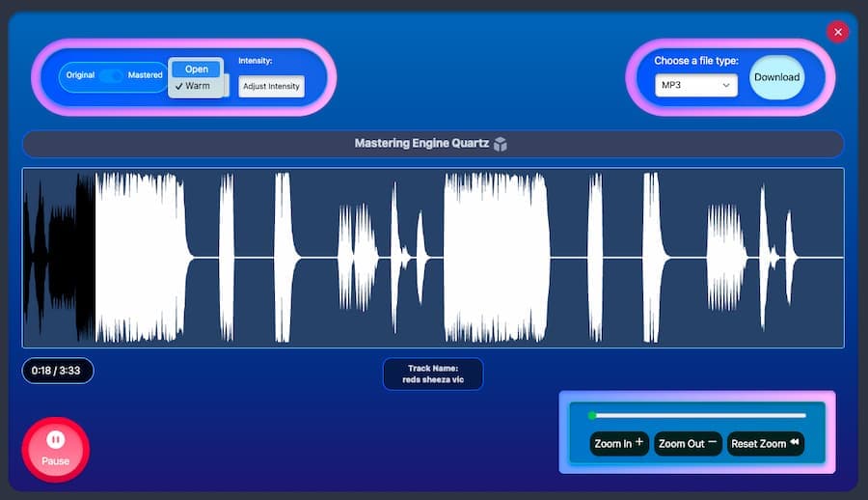Viewport: 868px width, 500px height.
Task: Toggle the Original/Mastered switch
Action: 111,75
